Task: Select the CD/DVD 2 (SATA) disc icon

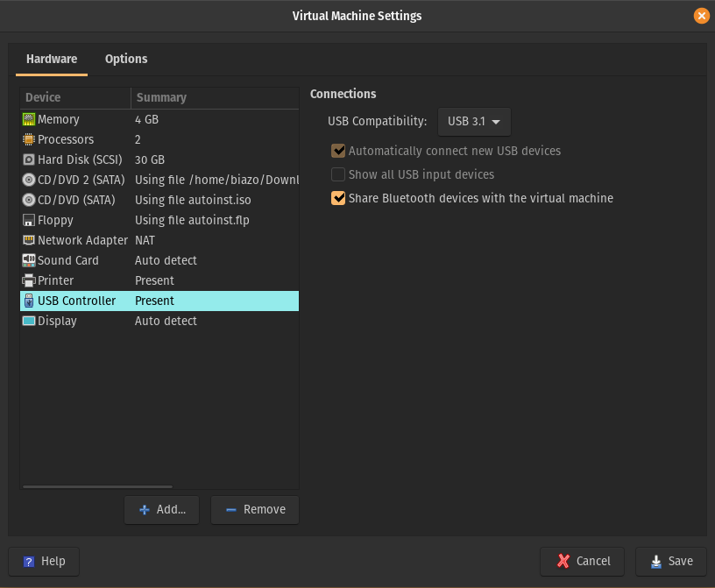Action: [x=29, y=180]
